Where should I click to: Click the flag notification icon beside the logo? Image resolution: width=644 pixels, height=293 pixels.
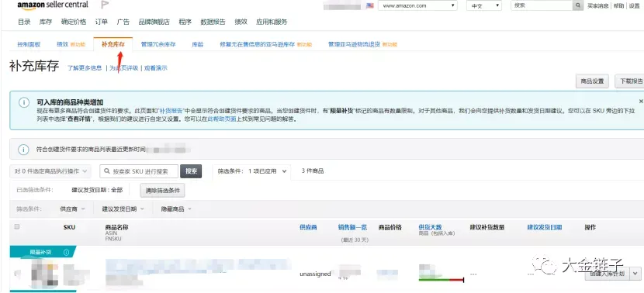104,5
